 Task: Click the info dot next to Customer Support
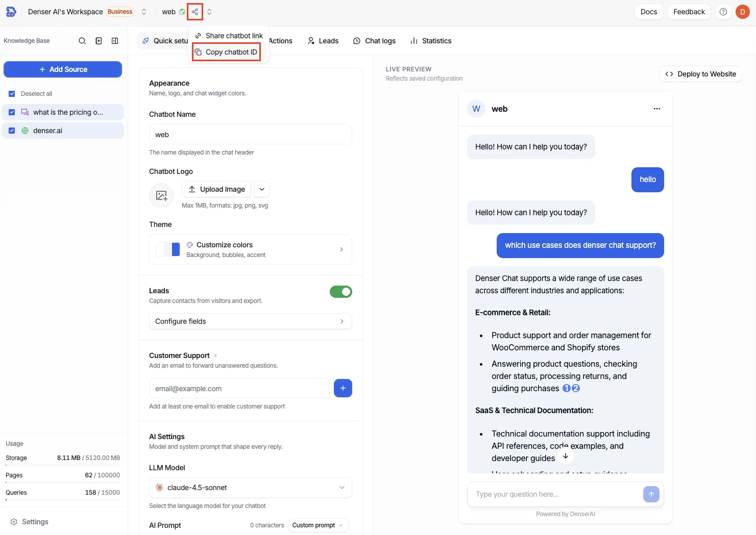(x=215, y=355)
